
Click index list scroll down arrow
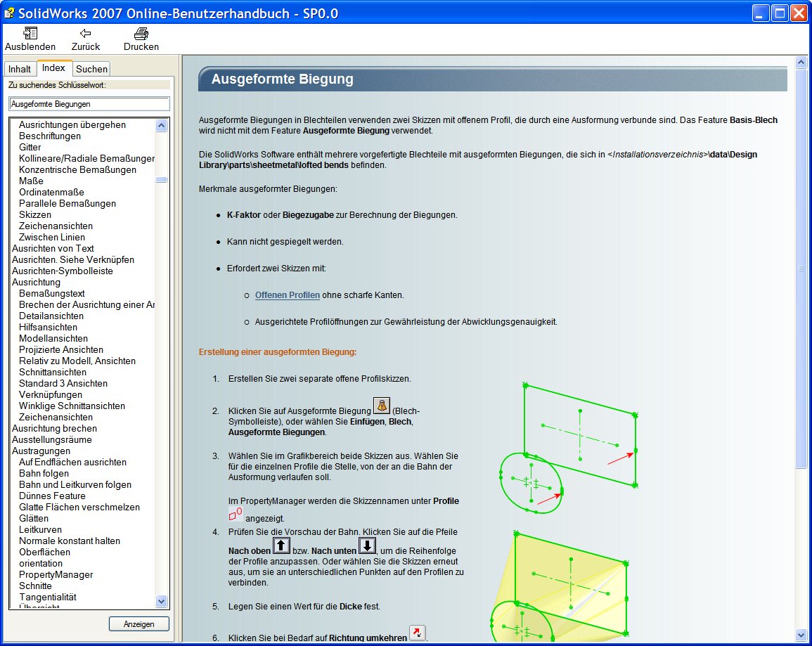point(162,602)
